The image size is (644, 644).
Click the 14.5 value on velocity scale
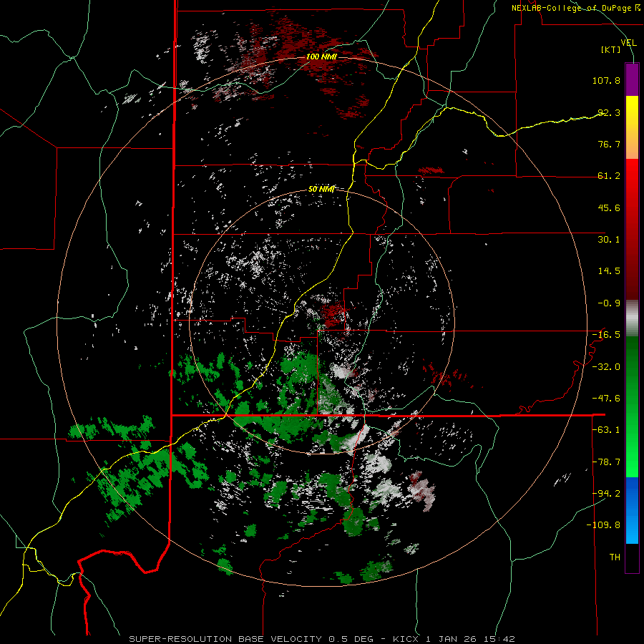609,271
